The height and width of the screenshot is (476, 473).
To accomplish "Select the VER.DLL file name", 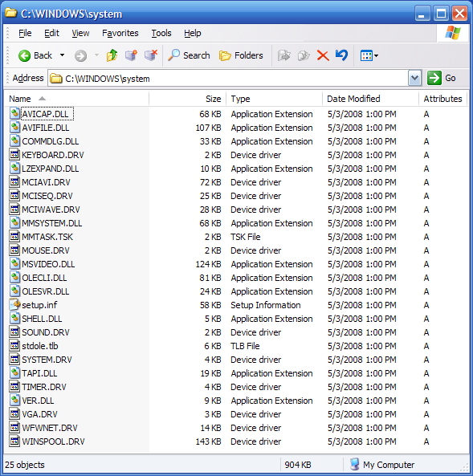I will click(x=38, y=401).
